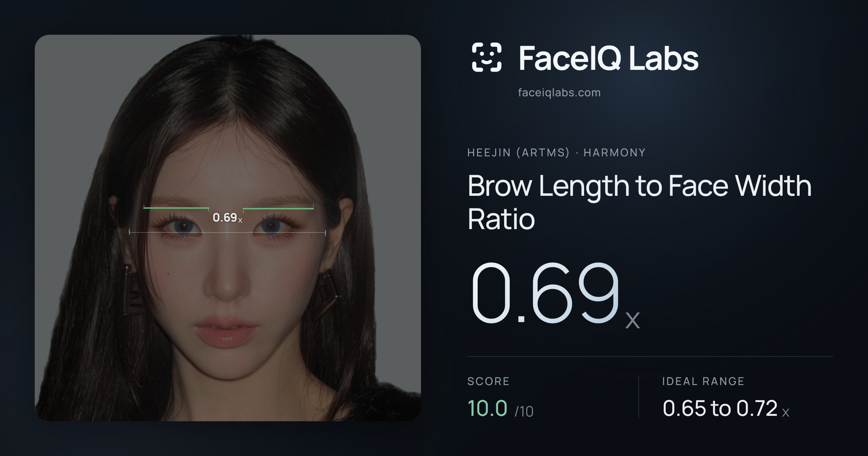Click the FaceIQ Labs face-scan logo icon
This screenshot has height=456, width=868.
(x=486, y=57)
